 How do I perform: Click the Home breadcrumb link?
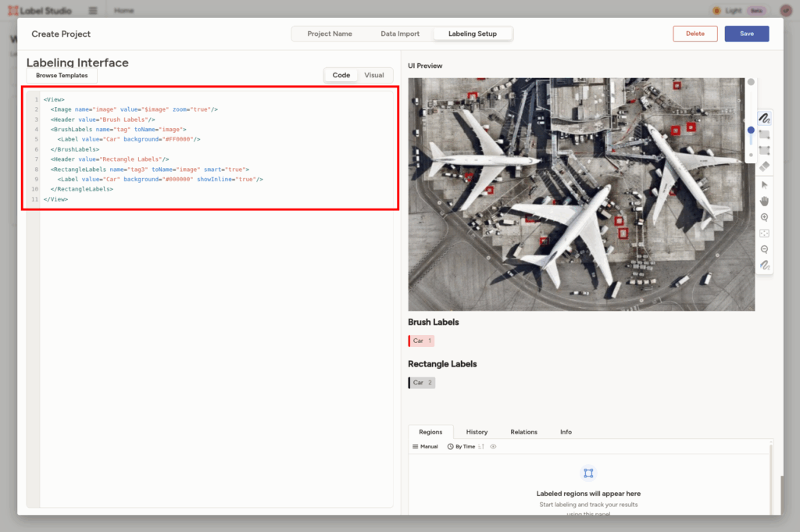[x=124, y=10]
